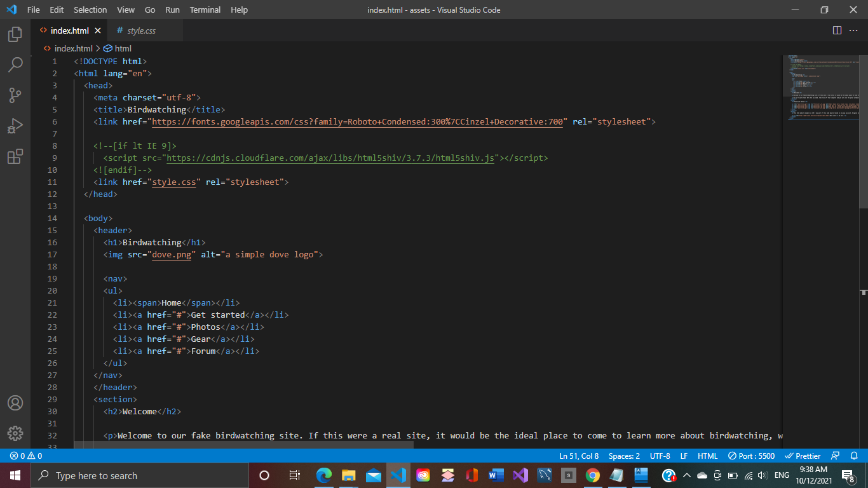Select language mode HTML in status bar
This screenshot has width=868, height=488.
coord(707,456)
